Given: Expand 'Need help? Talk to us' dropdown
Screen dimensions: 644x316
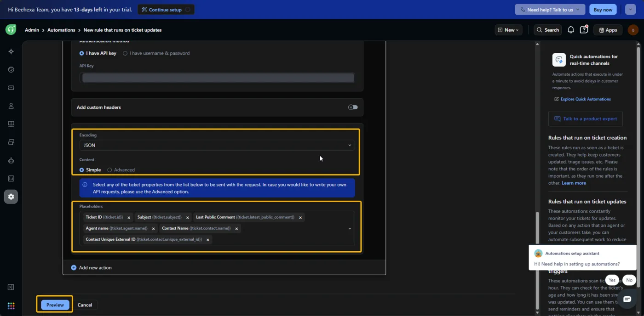Looking at the screenshot, I should point(550,9).
